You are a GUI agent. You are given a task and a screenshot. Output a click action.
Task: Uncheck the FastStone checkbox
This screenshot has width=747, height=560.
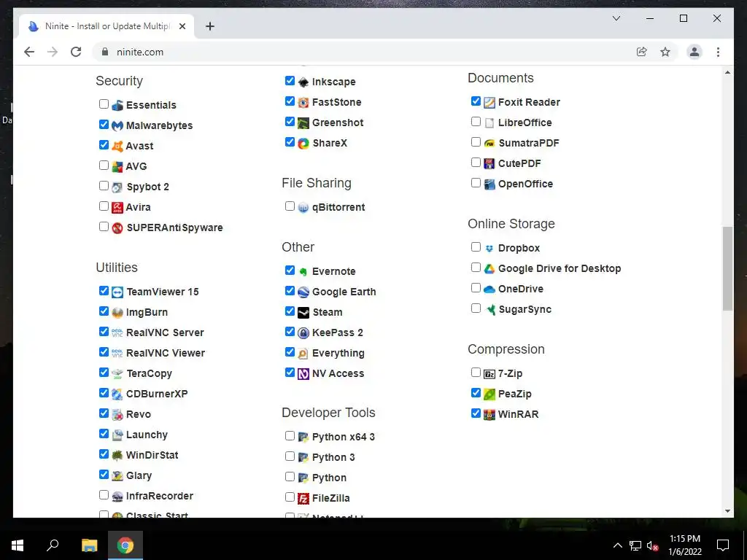pyautogui.click(x=290, y=101)
